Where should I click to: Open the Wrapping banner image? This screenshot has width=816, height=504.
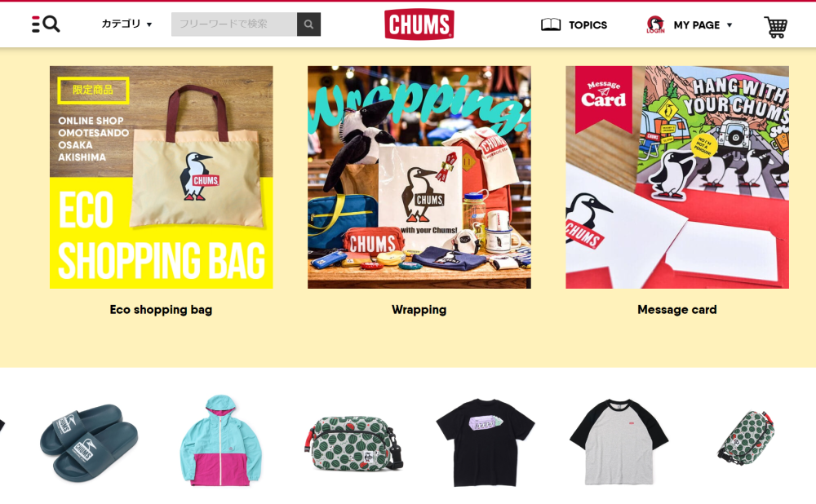(x=419, y=177)
